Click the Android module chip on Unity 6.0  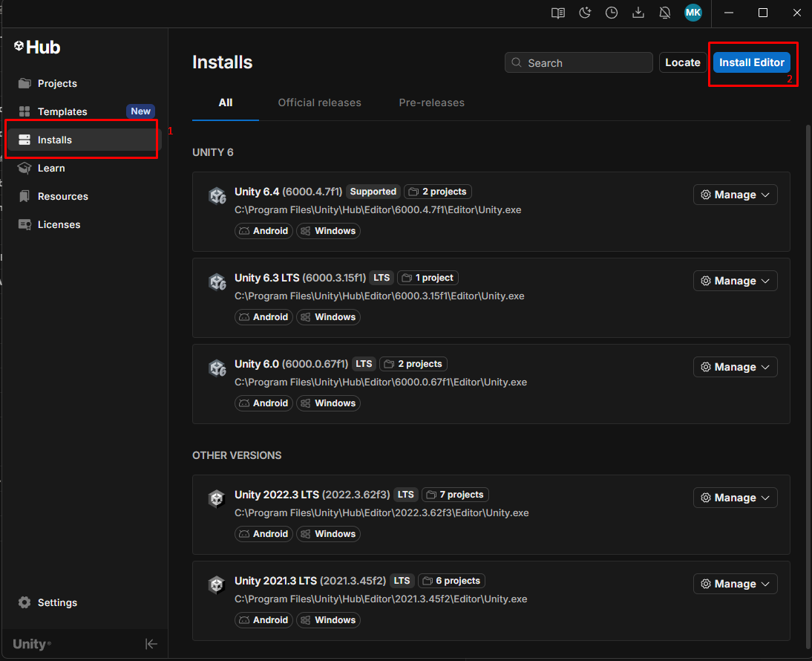pyautogui.click(x=264, y=403)
